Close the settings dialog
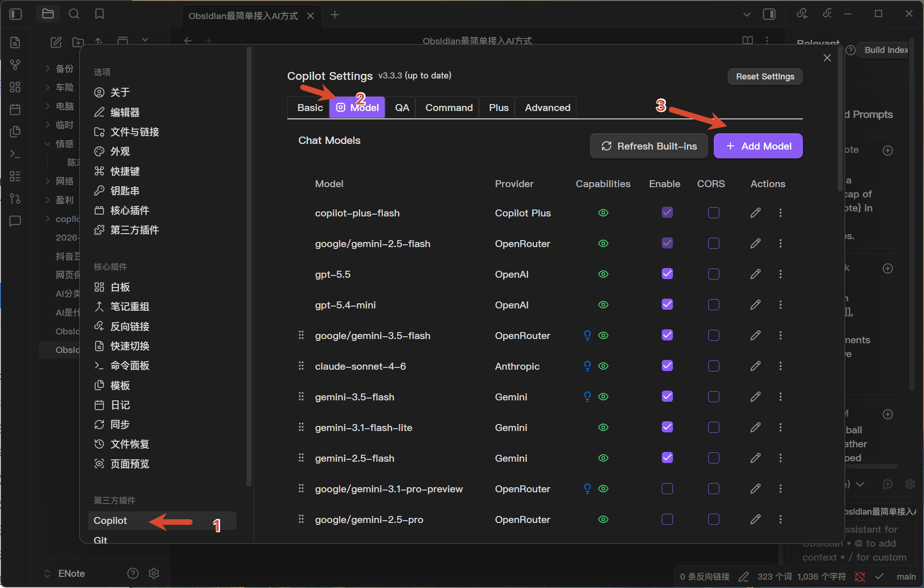The height and width of the screenshot is (588, 924). pos(827,58)
